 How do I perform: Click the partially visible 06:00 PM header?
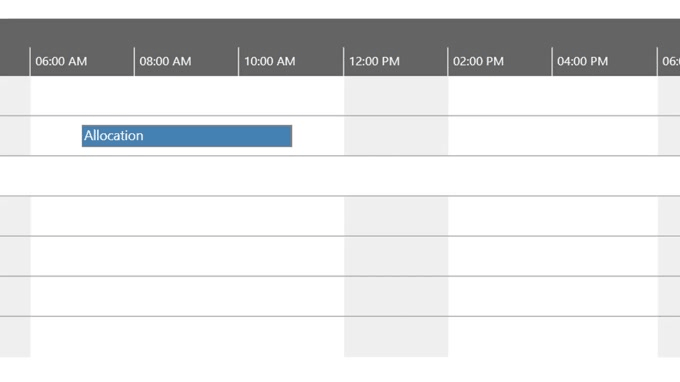(671, 61)
